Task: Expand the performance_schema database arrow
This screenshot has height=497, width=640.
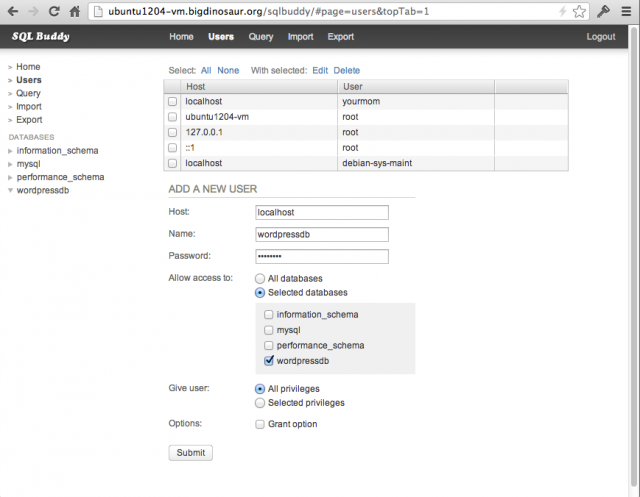Action: [10, 178]
